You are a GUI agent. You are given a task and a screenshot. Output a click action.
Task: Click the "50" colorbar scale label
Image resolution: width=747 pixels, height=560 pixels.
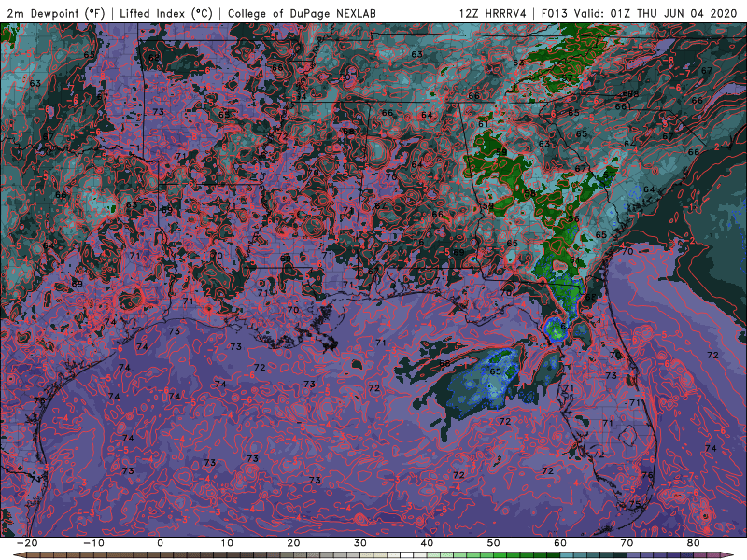494,543
